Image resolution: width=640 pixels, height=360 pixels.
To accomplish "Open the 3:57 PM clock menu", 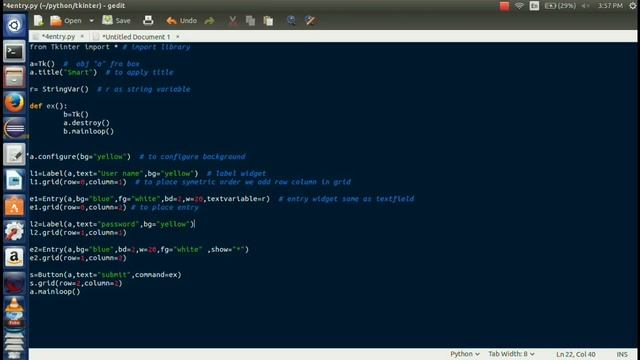I will (x=610, y=6).
